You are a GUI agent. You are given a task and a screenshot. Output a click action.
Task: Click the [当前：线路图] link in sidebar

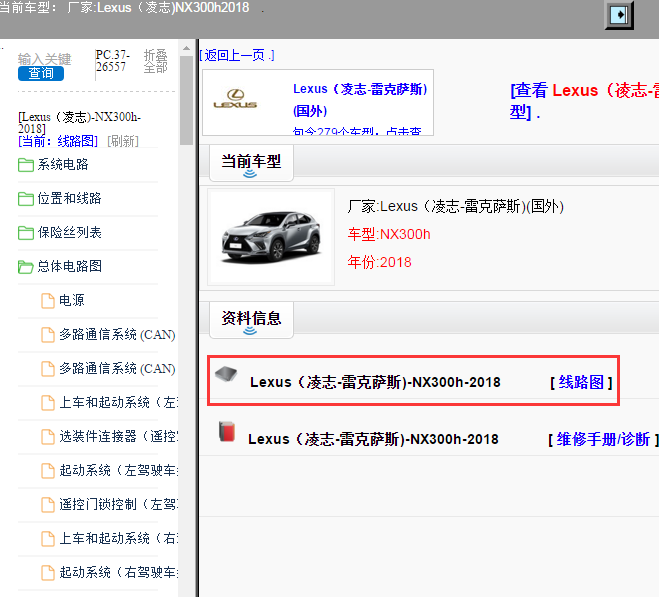[x=58, y=141]
